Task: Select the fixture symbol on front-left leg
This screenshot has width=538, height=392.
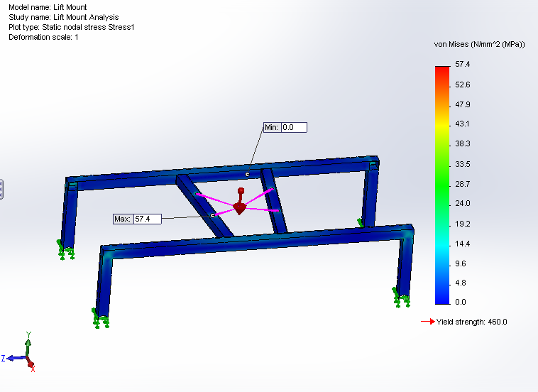Action: [100, 319]
